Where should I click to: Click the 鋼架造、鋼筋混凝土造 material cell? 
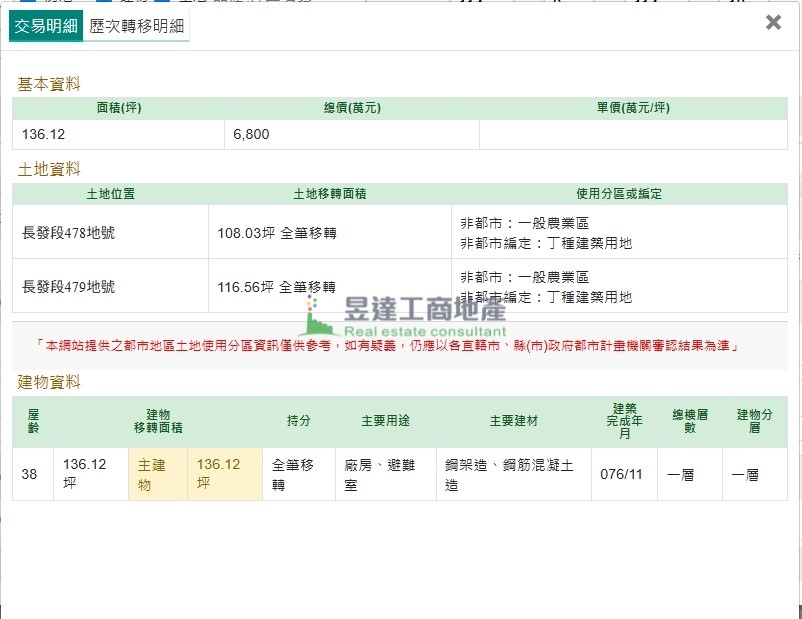coord(512,474)
